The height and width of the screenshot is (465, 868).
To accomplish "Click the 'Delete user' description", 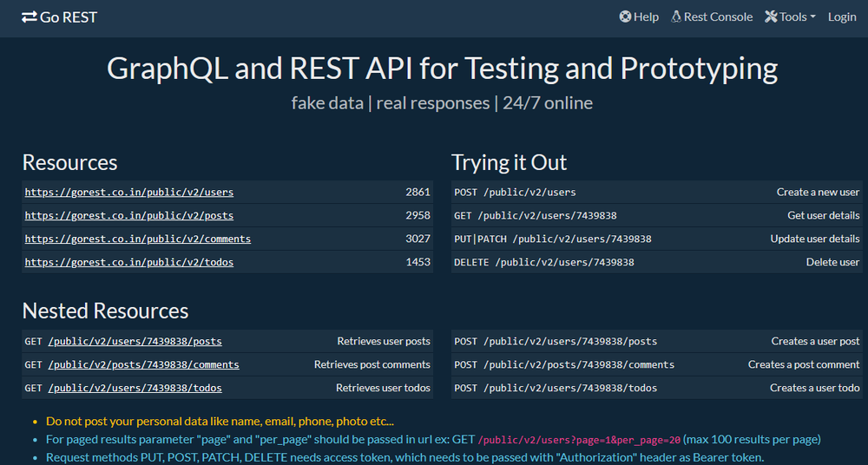I will [832, 262].
